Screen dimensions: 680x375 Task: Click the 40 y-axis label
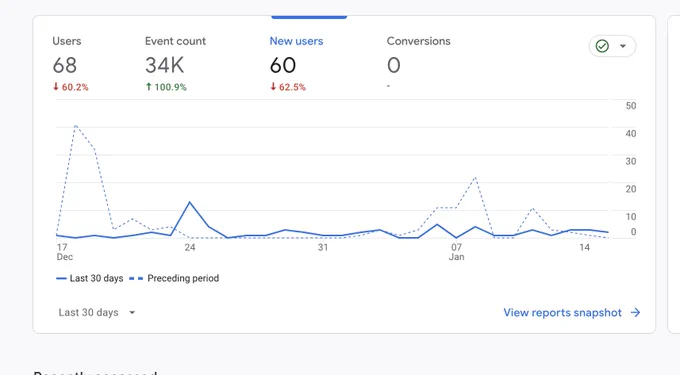tap(631, 134)
